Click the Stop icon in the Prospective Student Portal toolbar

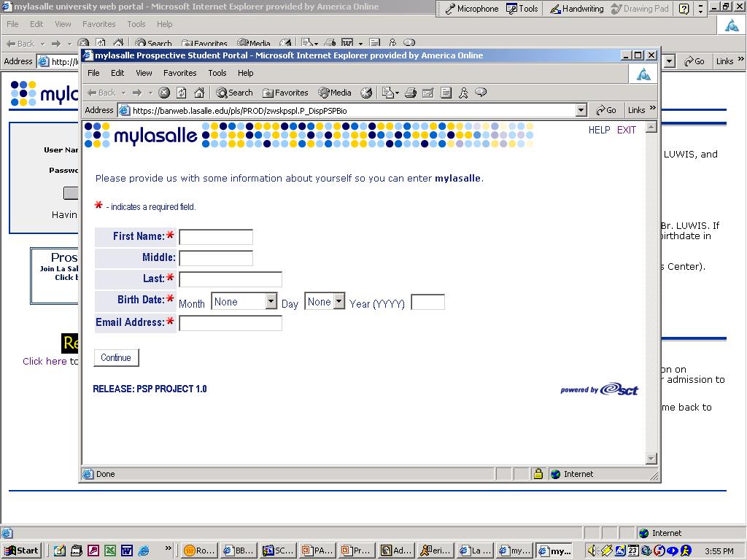tap(164, 93)
